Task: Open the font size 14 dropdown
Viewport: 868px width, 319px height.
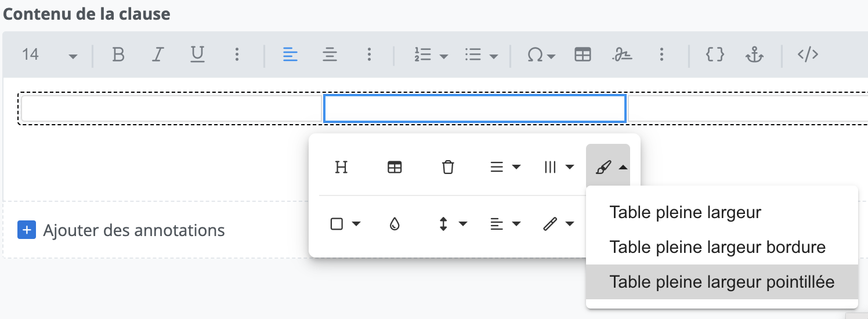Action: 49,56
